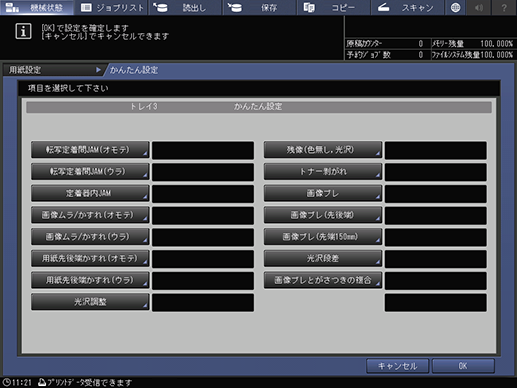Select 残像(色無し,光沢) item
This screenshot has height=388, width=517.
[323, 150]
